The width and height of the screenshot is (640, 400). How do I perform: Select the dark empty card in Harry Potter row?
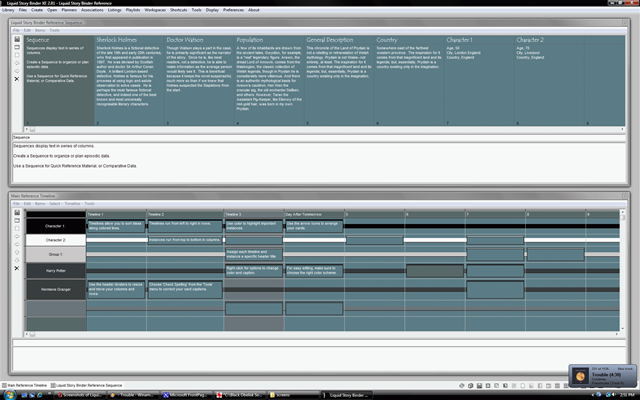(x=435, y=271)
